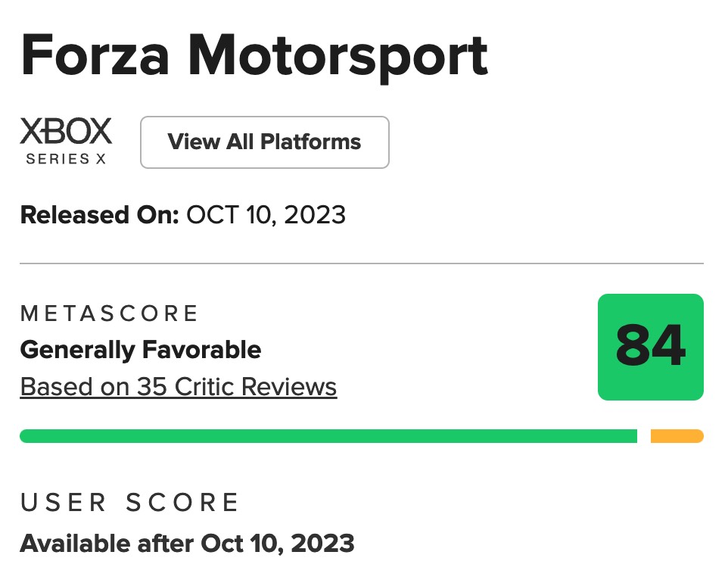Click the Available after Oct 10, 2023 text
The width and height of the screenshot is (728, 583).
[187, 543]
